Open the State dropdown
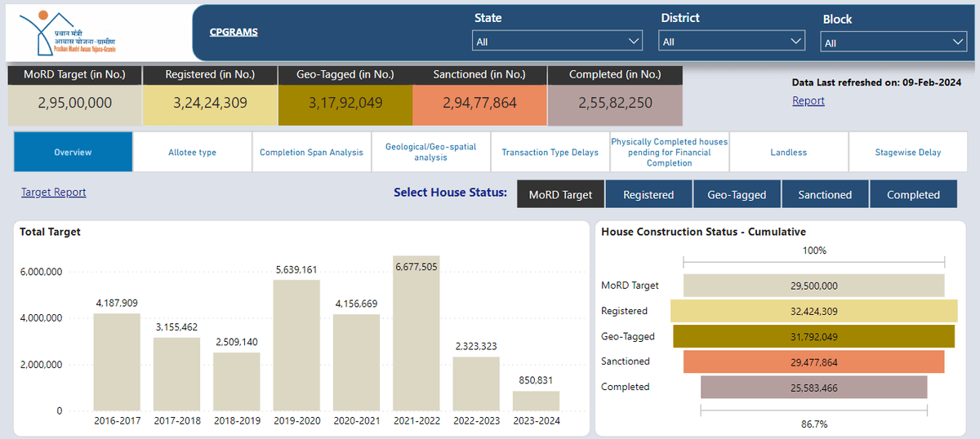This screenshot has width=980, height=439. [x=558, y=42]
